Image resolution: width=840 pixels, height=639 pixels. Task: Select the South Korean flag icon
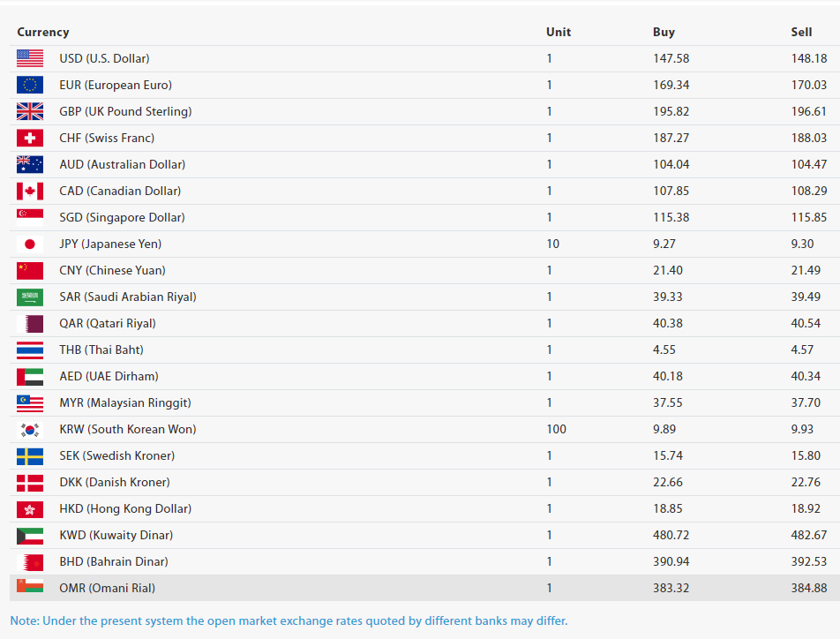[29, 429]
